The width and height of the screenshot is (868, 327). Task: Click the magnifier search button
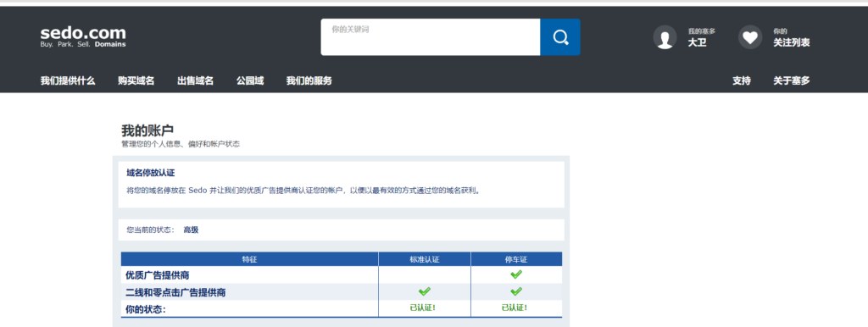click(x=560, y=37)
